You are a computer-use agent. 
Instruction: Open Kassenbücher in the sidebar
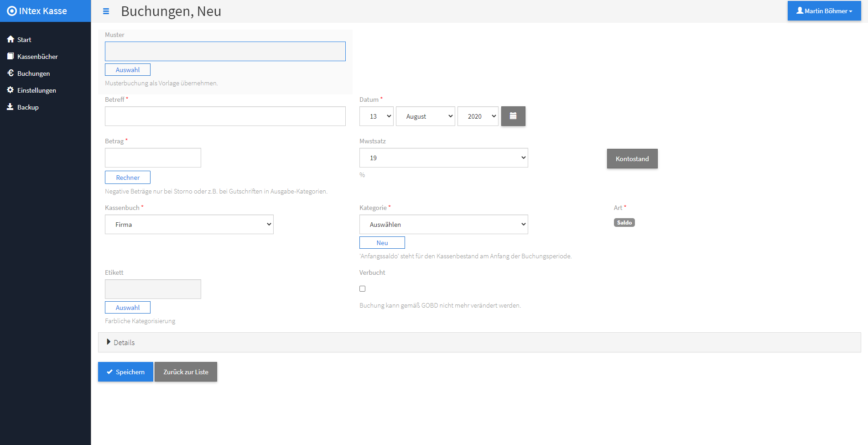pyautogui.click(x=37, y=57)
